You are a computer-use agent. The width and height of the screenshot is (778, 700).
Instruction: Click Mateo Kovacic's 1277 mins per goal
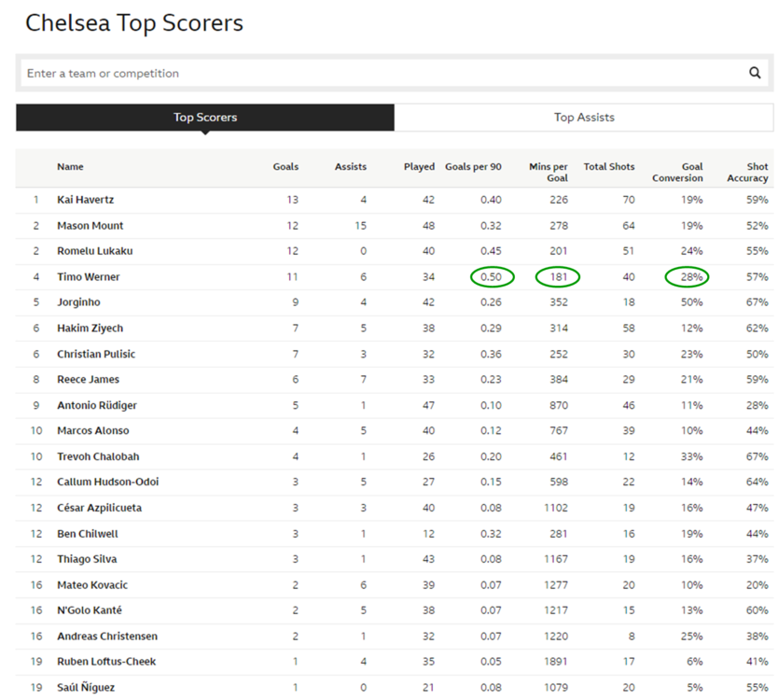tap(556, 585)
